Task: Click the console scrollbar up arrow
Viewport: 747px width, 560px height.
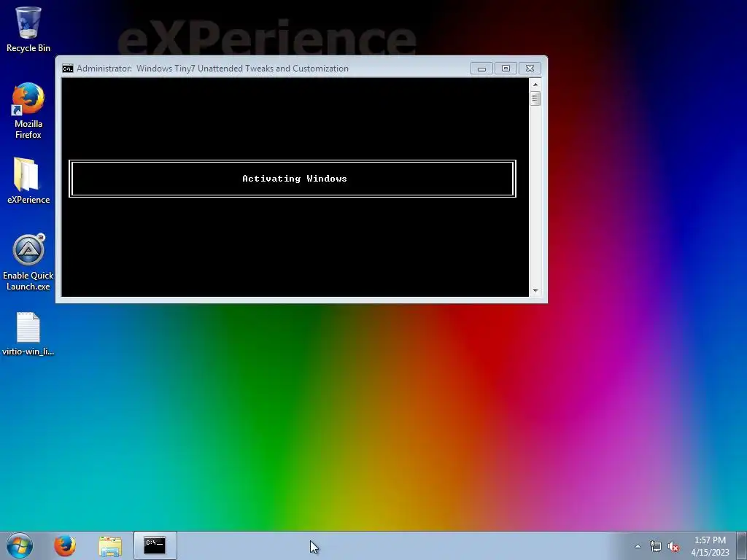Action: 535,85
